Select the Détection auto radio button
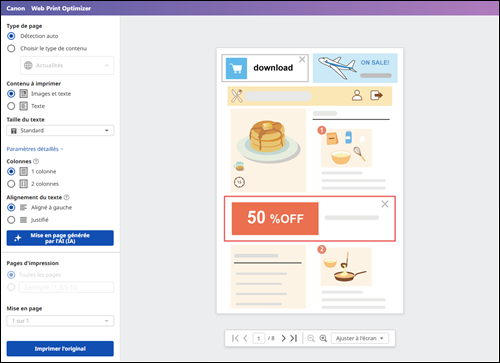 click(11, 36)
